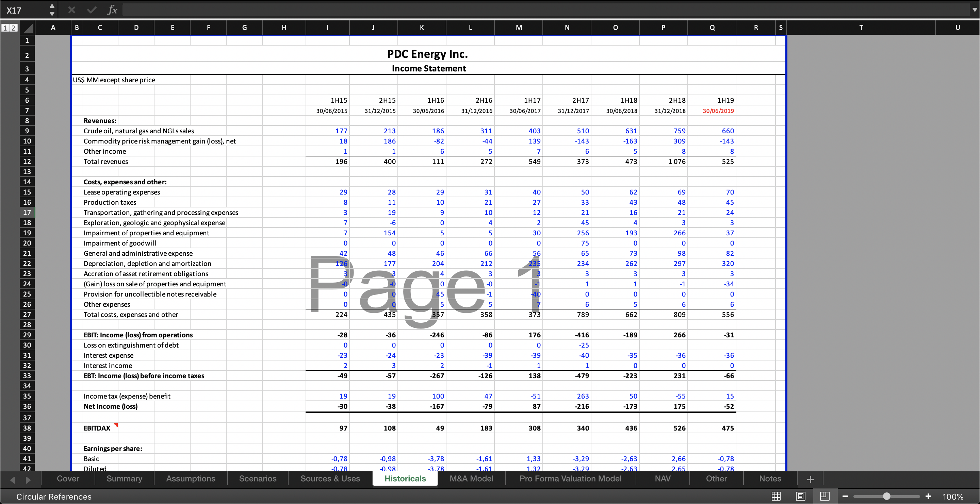Expand the formula bar with arrow
Screen dimensions: 980x504
click(974, 10)
